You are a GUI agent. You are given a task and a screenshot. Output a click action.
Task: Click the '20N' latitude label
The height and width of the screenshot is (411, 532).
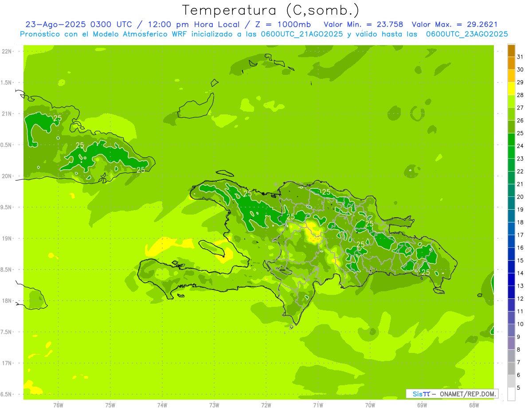click(x=6, y=176)
